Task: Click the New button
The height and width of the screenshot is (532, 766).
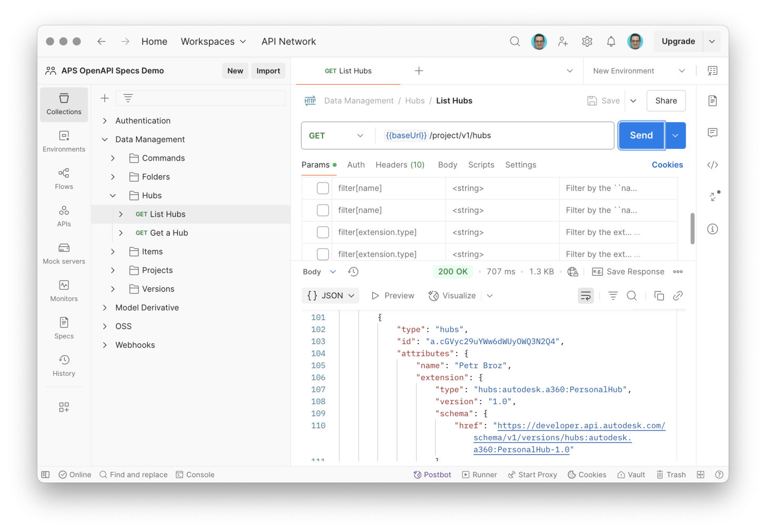Action: (x=235, y=71)
